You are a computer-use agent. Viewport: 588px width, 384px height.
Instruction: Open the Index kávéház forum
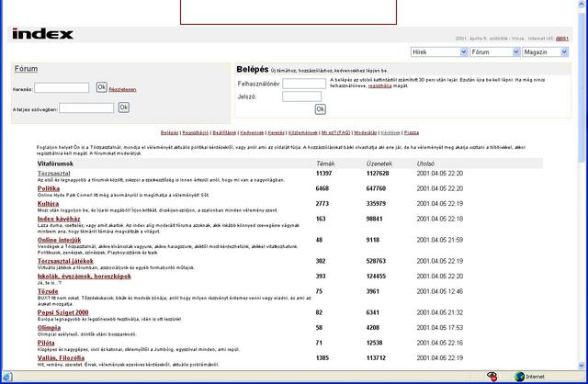(59, 219)
